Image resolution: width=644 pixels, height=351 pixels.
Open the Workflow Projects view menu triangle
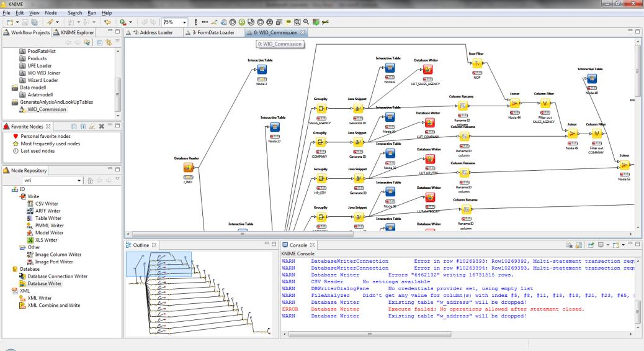tap(117, 41)
